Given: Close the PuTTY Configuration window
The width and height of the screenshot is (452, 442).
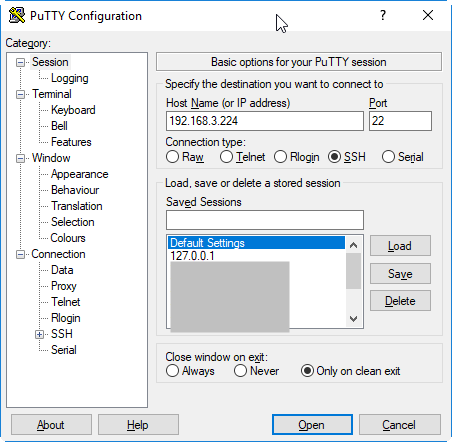Looking at the screenshot, I should (428, 15).
